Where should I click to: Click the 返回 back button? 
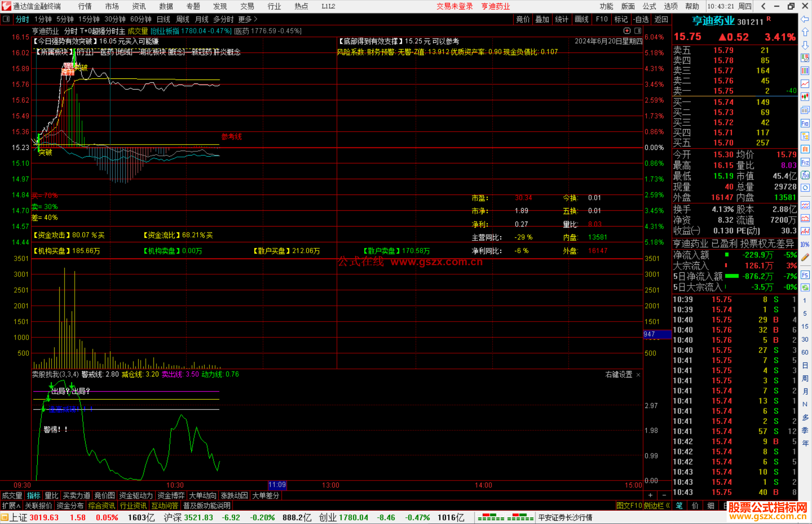point(661,19)
